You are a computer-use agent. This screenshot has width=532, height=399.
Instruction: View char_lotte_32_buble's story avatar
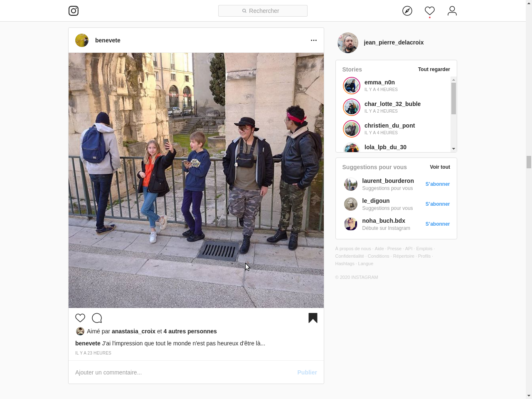(x=352, y=107)
